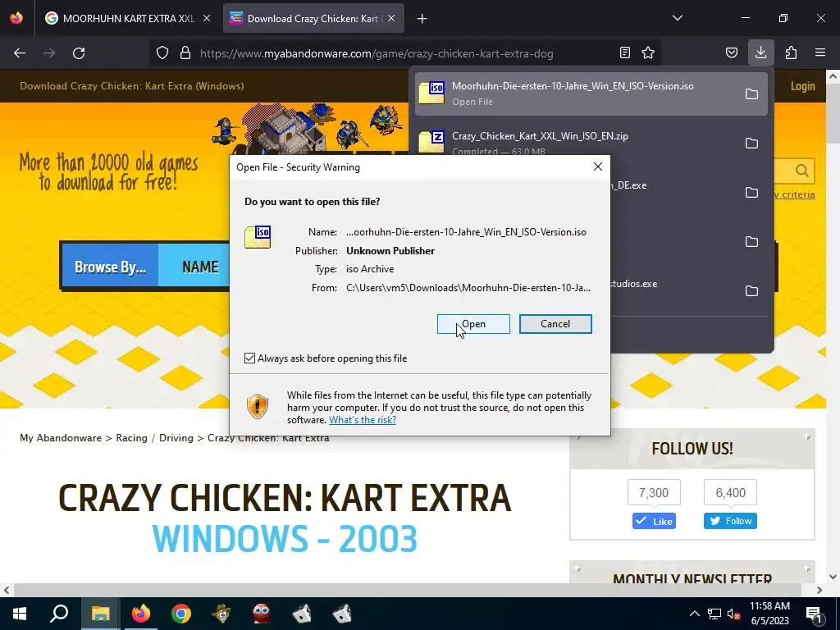Toggle reader view icon in address bar

tap(624, 52)
